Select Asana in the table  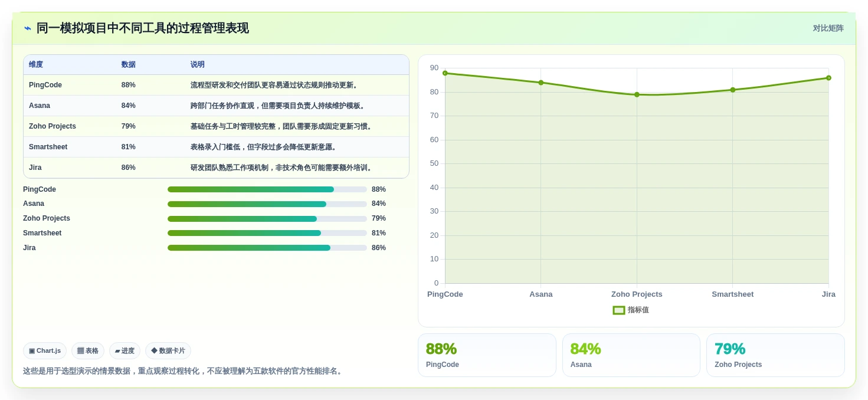pos(40,106)
